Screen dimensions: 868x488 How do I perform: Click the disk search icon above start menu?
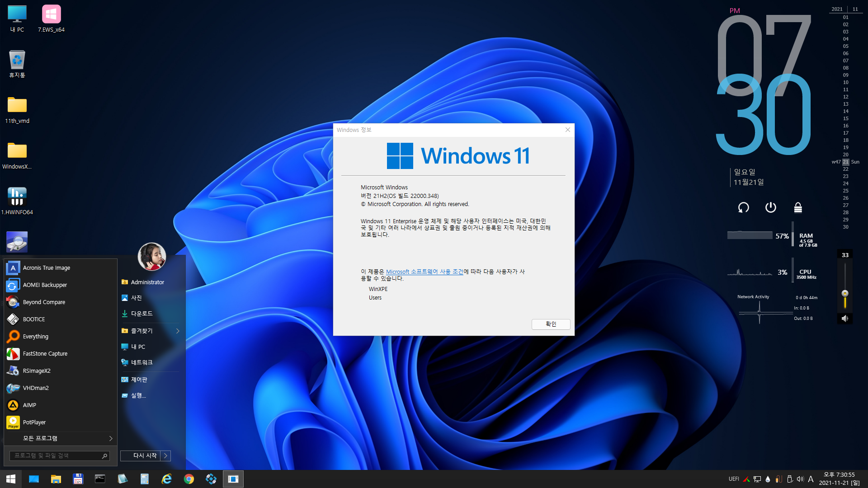[17, 242]
